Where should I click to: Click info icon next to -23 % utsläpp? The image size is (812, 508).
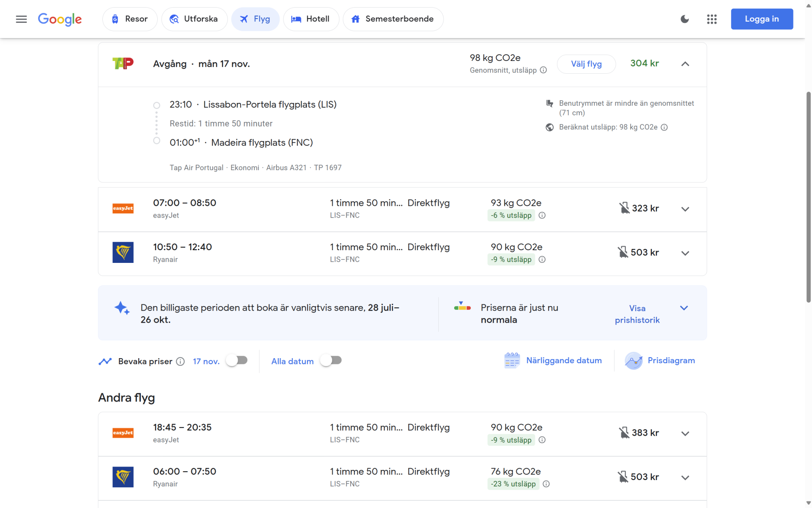tap(546, 484)
